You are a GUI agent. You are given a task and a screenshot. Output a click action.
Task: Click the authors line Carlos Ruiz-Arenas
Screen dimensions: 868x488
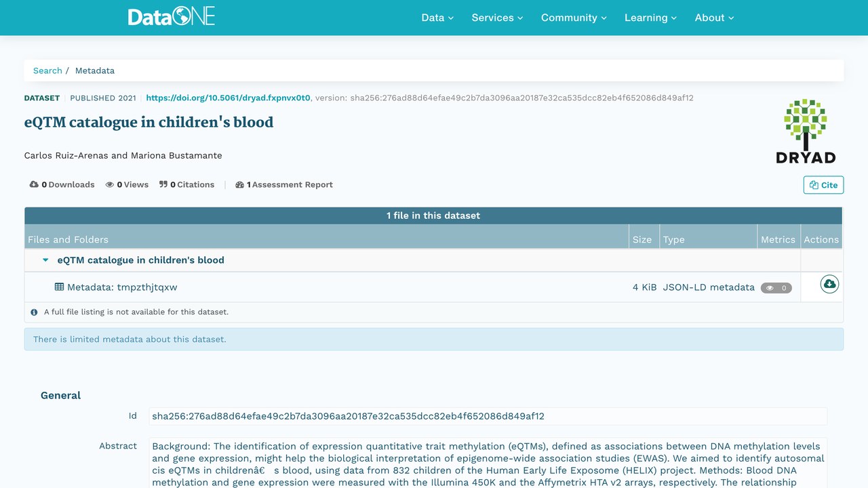123,155
